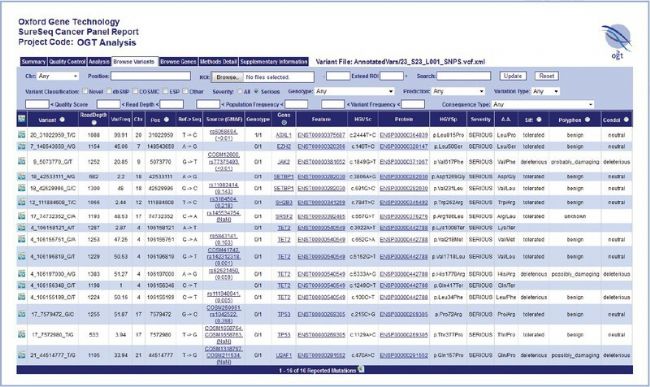
Task: Click the Browse button for ROI file
Action: pyautogui.click(x=227, y=77)
